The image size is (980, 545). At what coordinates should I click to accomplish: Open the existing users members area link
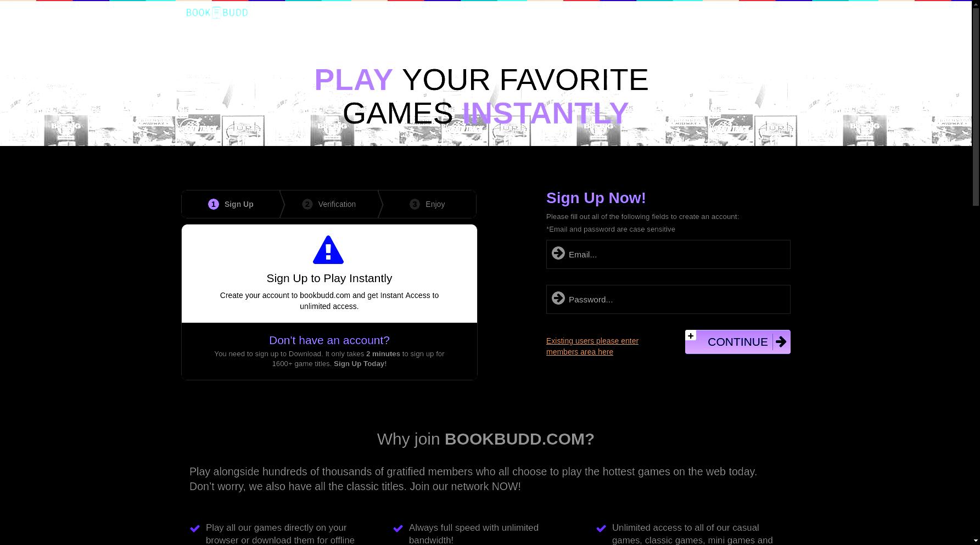pyautogui.click(x=592, y=346)
